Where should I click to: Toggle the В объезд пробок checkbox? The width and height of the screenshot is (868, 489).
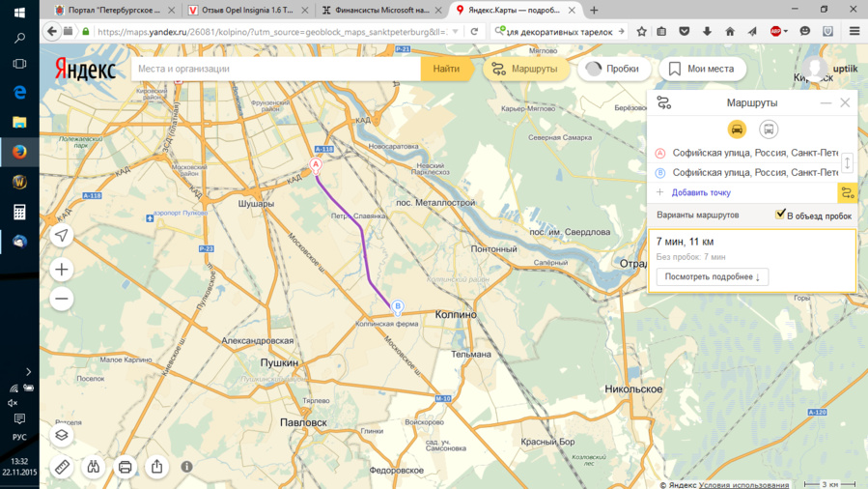point(780,215)
